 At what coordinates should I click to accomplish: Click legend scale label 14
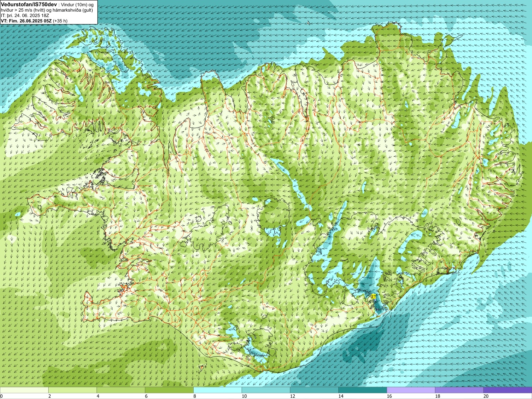point(340,396)
